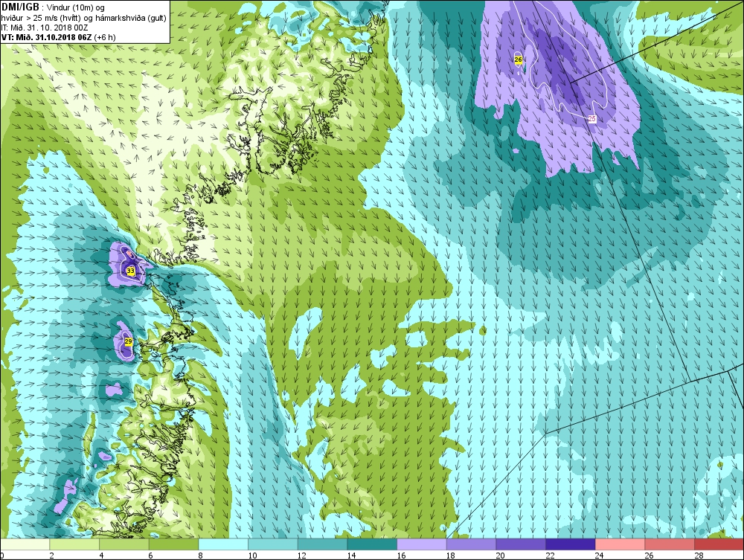744x560 pixels.
Task: Click the 'Vindur (10m) og' label
Action: click(76, 8)
